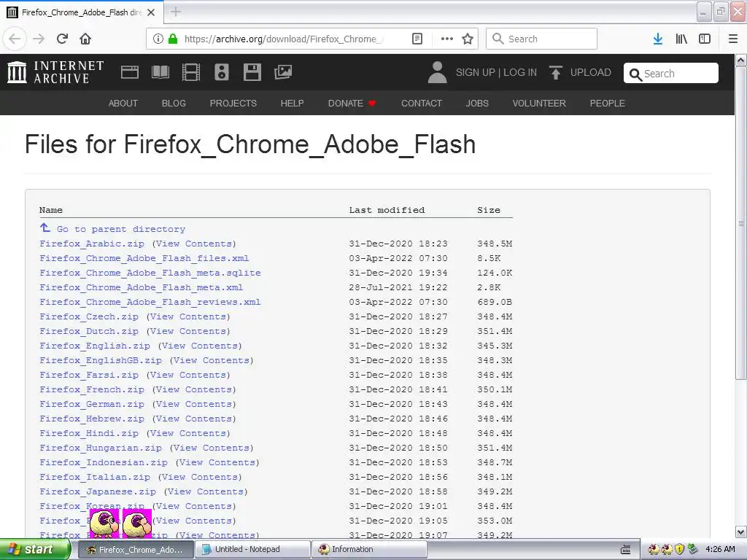Click the Internet Archive search field
This screenshot has height=560, width=747.
point(671,74)
